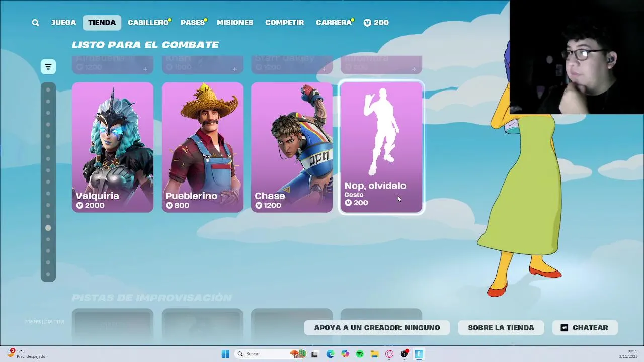
Task: Jump to highlighted section dot in shop sidebar
Action: tap(48, 228)
